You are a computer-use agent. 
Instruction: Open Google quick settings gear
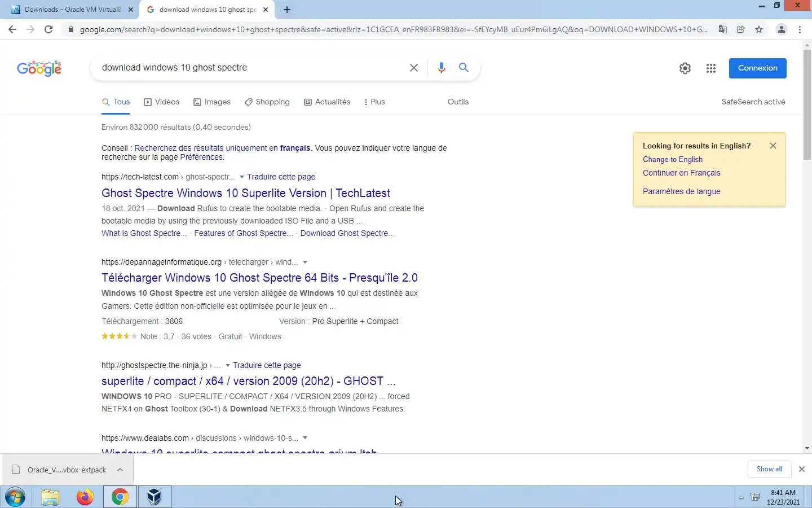click(x=685, y=68)
